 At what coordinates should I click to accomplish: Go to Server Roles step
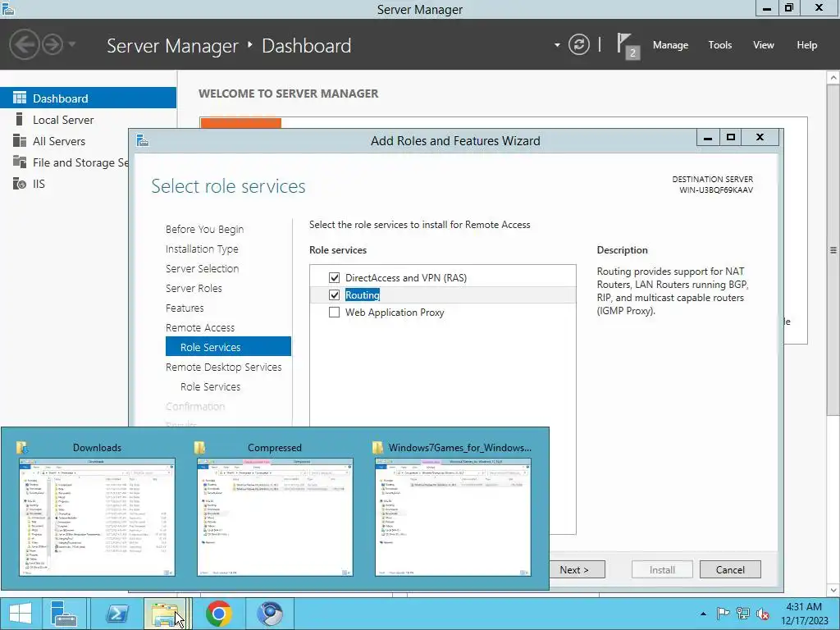click(194, 288)
